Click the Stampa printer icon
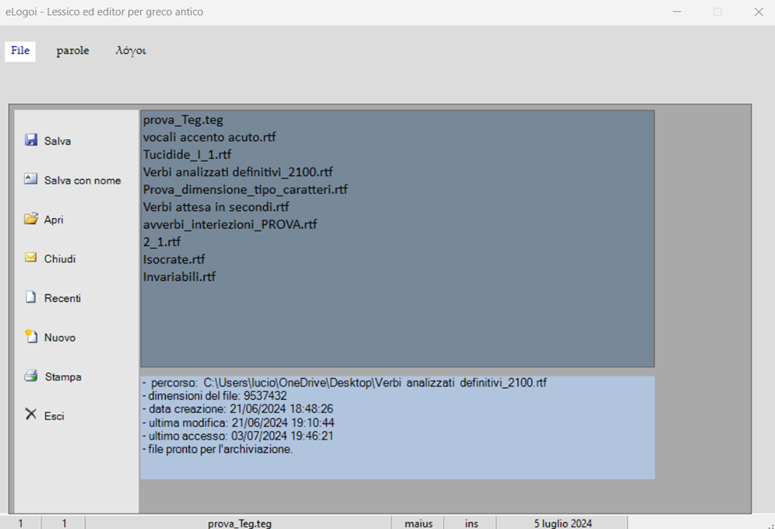The image size is (775, 529). (31, 377)
